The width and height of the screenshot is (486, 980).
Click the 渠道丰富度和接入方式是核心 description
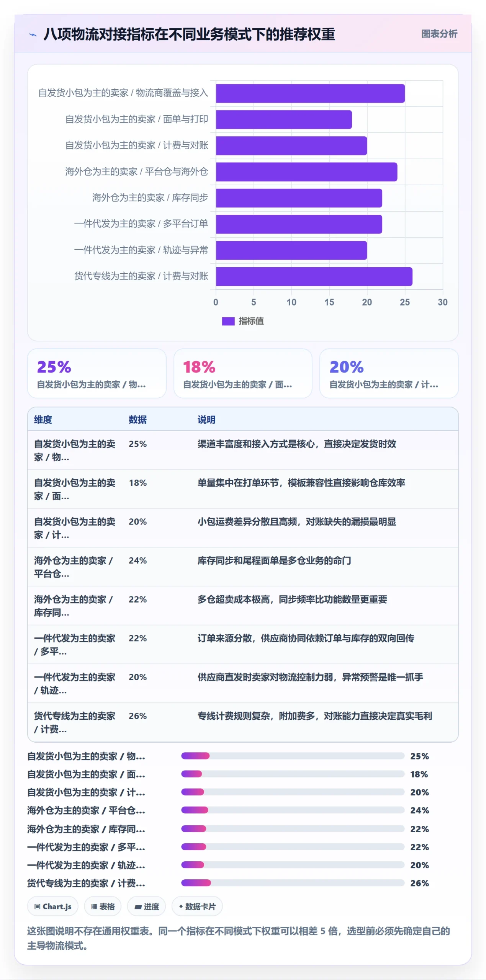click(x=297, y=444)
